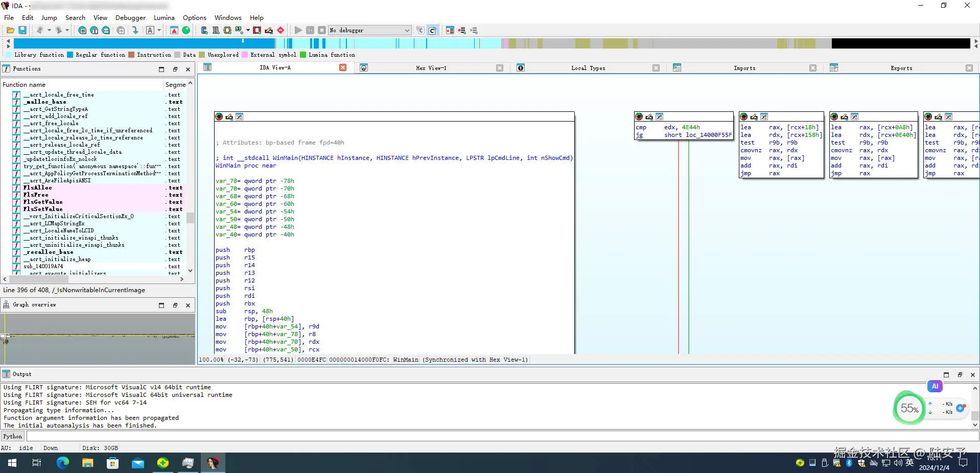Open dropdown arrow next to text search 'A' icon
This screenshot has height=473, width=980.
pos(159,31)
